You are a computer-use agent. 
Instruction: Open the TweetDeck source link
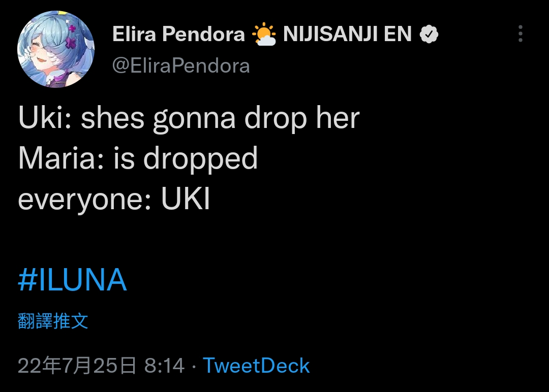pos(256,366)
